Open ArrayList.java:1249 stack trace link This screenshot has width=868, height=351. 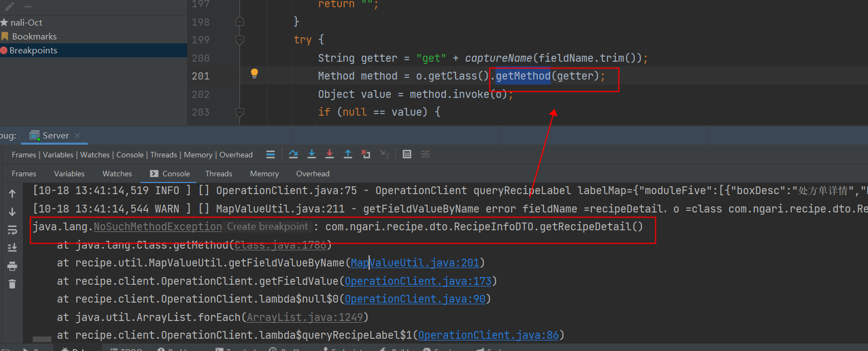point(305,317)
